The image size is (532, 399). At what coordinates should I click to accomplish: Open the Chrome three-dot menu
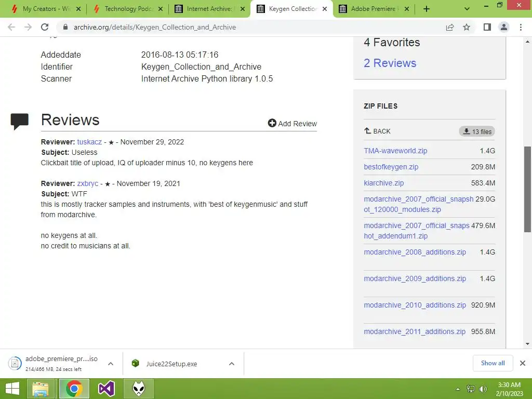coord(521,27)
